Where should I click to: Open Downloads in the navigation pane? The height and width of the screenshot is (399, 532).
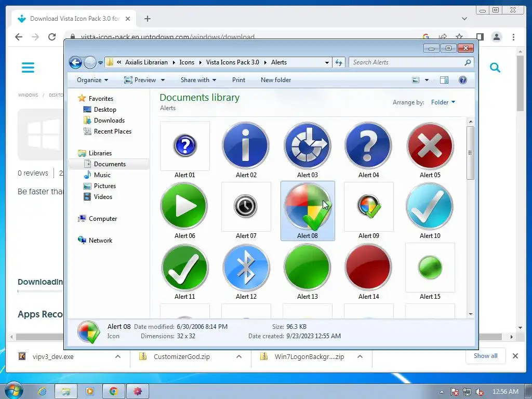click(x=109, y=121)
